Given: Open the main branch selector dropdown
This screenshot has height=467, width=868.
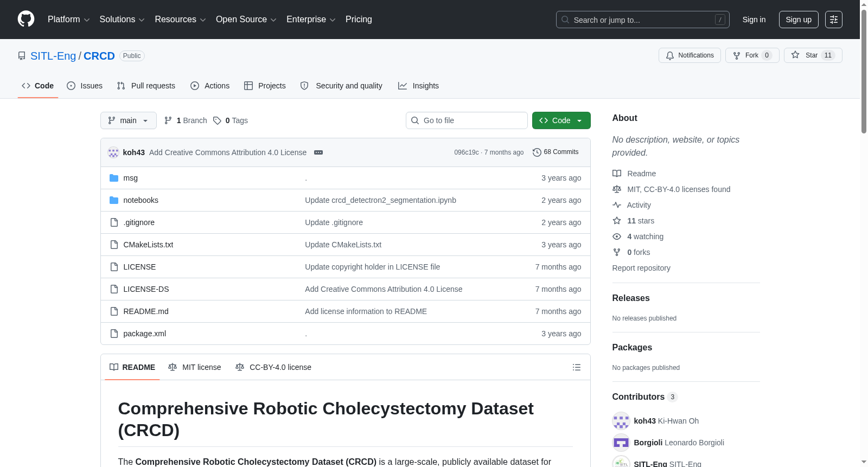Looking at the screenshot, I should pyautogui.click(x=129, y=120).
